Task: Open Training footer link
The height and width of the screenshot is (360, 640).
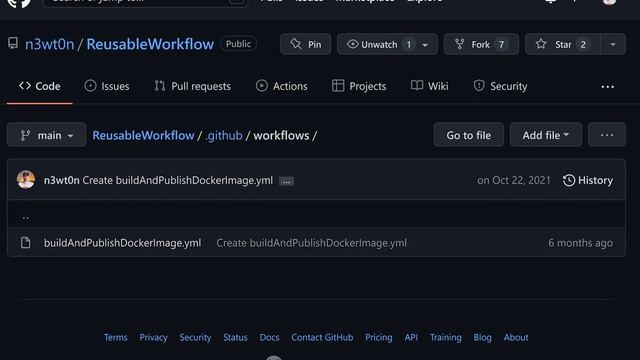Action: 446,338
